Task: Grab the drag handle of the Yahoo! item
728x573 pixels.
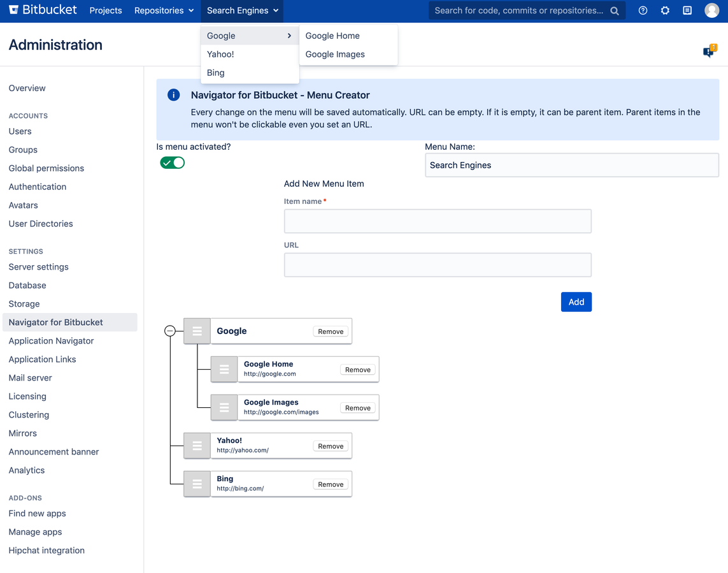Action: [x=197, y=446]
